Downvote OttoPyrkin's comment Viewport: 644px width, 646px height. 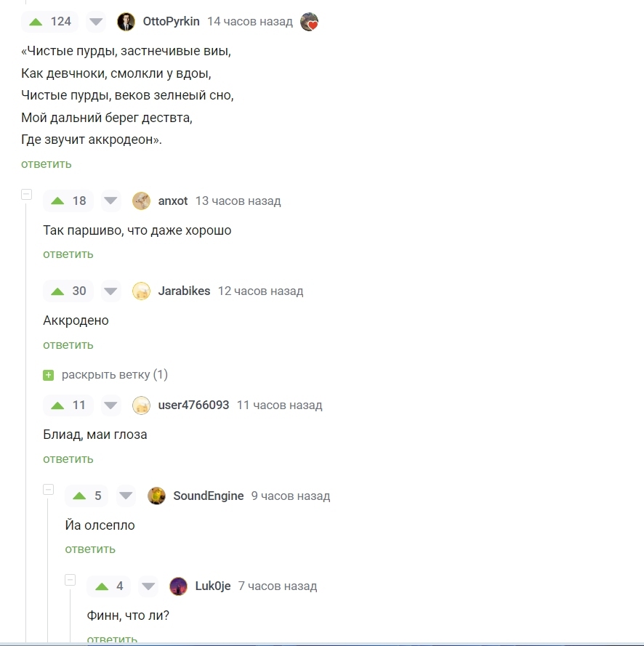96,22
